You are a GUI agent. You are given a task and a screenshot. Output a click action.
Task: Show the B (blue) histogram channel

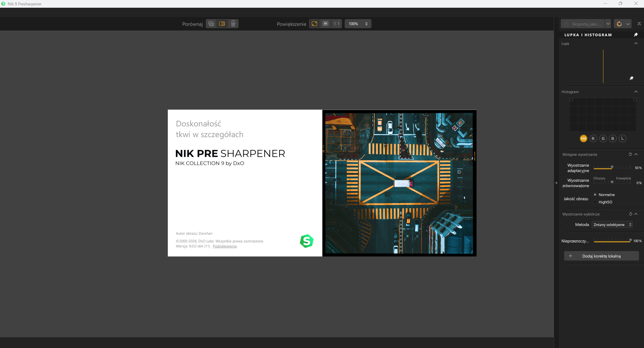coord(613,138)
